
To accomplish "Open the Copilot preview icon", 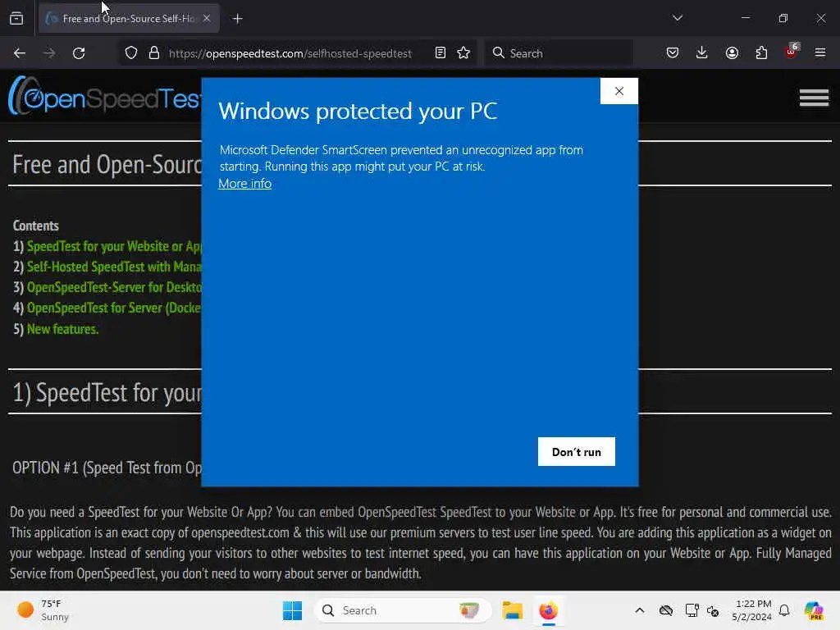I will click(814, 610).
